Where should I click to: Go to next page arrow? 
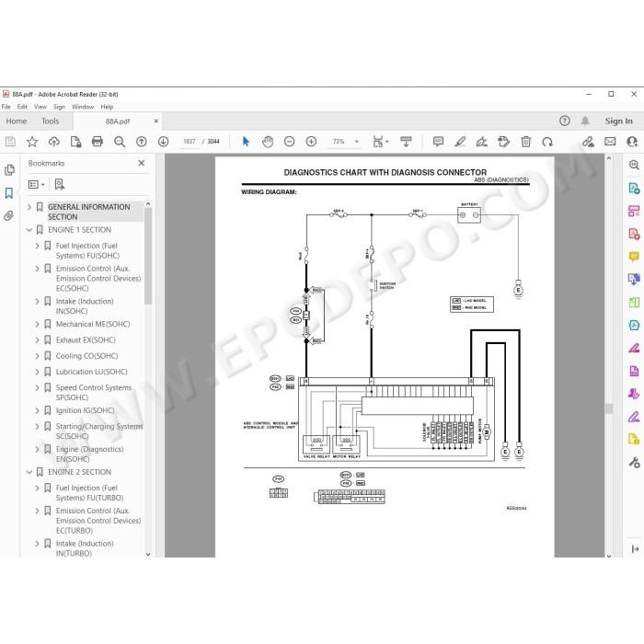[x=163, y=142]
